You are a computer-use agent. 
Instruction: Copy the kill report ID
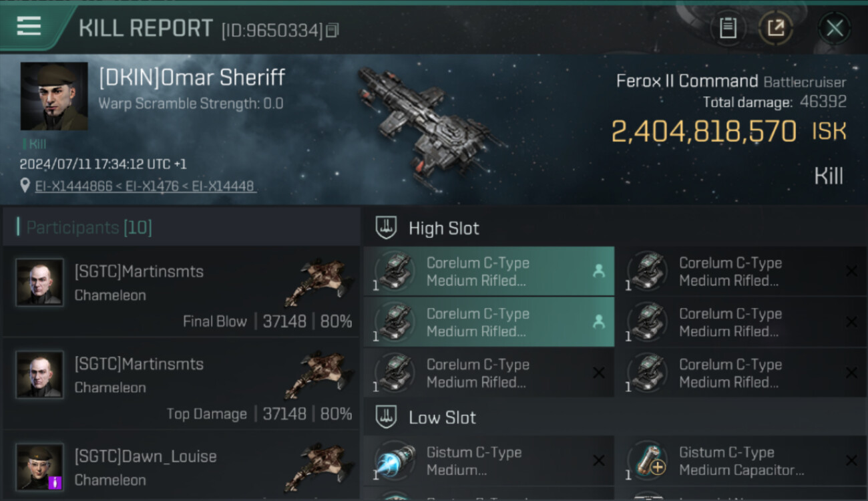click(333, 30)
